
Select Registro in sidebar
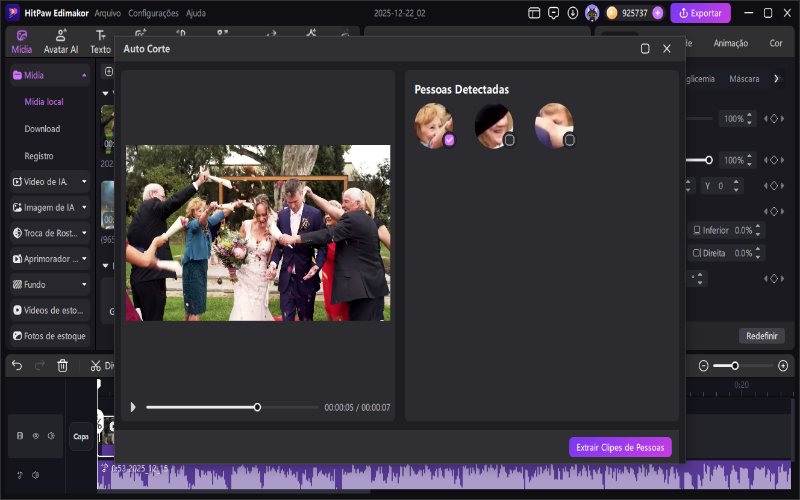point(39,156)
